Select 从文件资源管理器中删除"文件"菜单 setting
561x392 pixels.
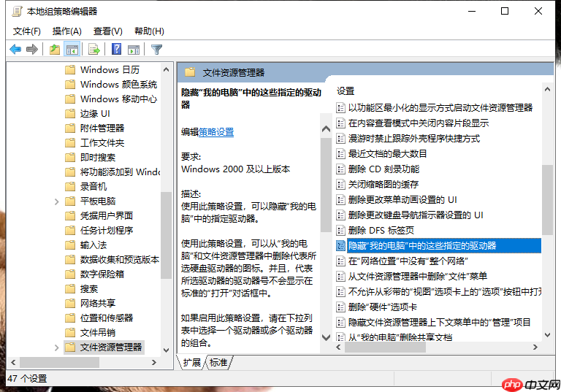(x=412, y=277)
